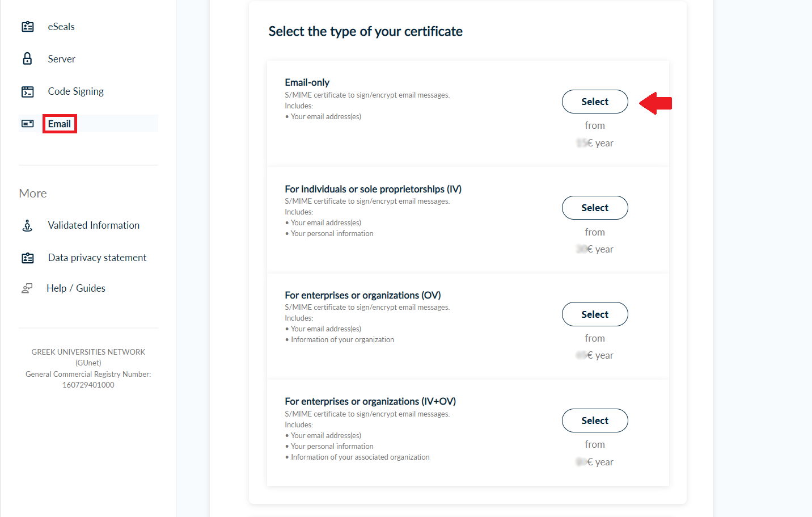
Task: Click the Validated Information person icon
Action: point(27,225)
